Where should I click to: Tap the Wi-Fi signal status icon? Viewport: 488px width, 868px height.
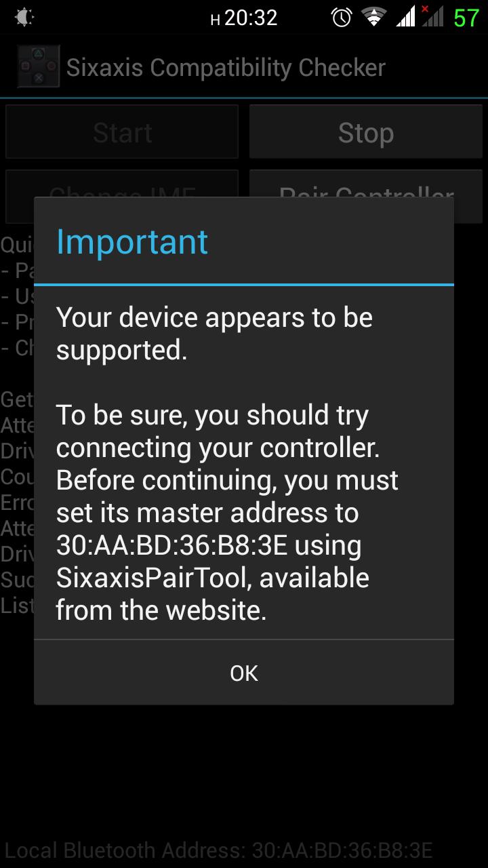click(x=373, y=17)
